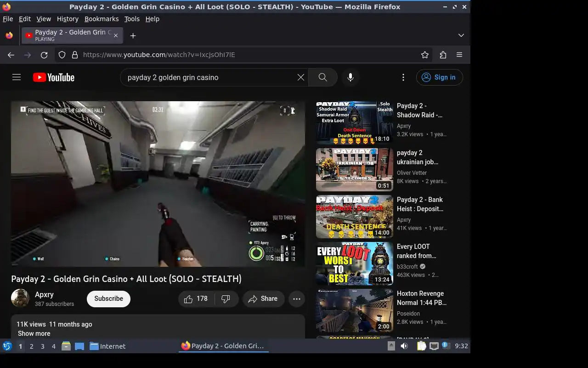Open the taskbar start menu icon
Viewport: 588px width, 368px height.
pyautogui.click(x=7, y=346)
